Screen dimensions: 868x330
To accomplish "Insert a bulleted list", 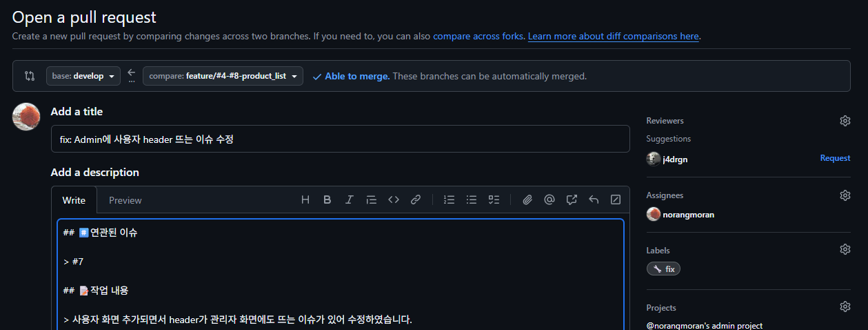I will tap(472, 200).
